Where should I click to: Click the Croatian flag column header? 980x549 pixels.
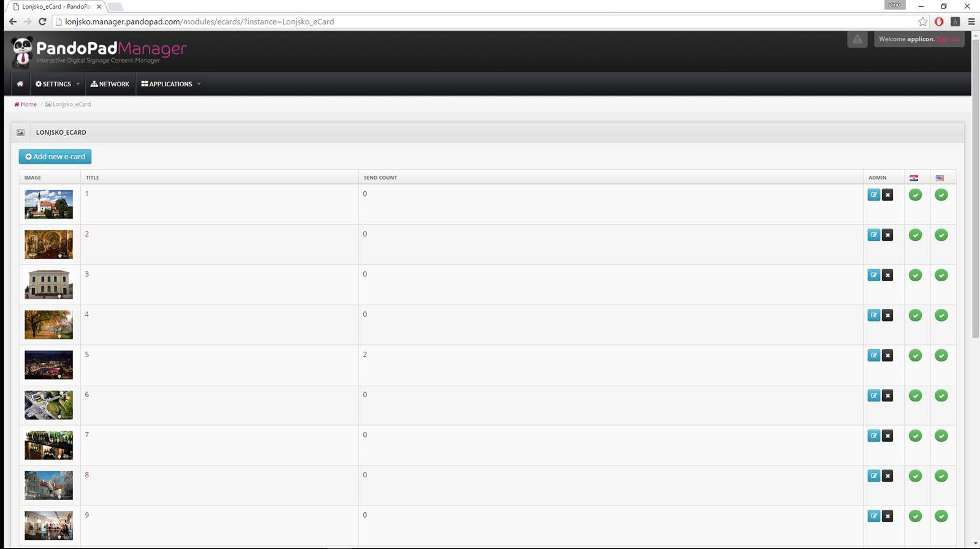[914, 178]
